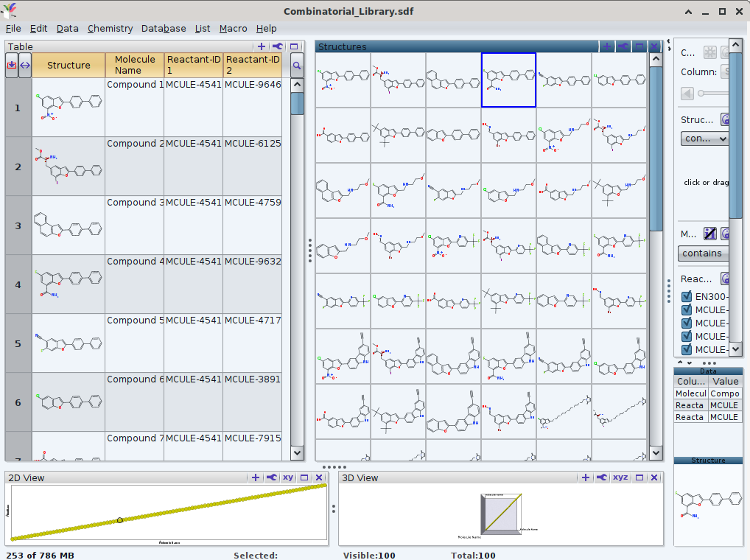This screenshot has height=560, width=750.
Task: Uncheck the EN300 reactant checkbox
Action: 687,297
